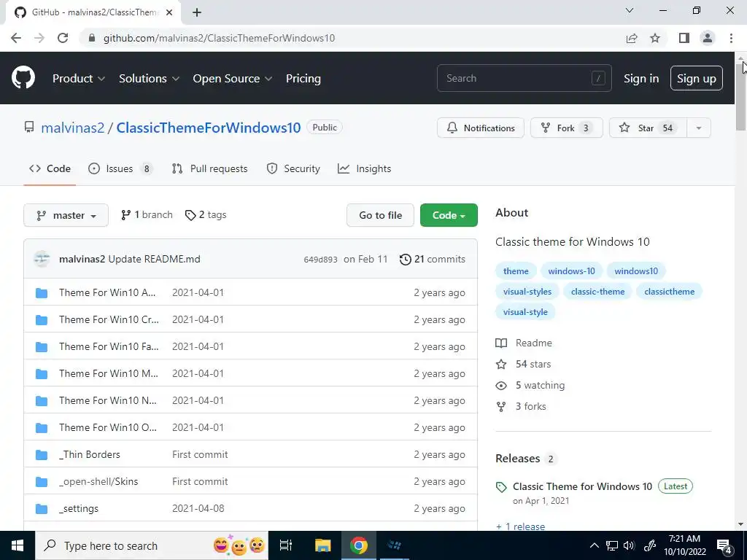
Task: Open the Pricing link in header
Action: pos(303,79)
